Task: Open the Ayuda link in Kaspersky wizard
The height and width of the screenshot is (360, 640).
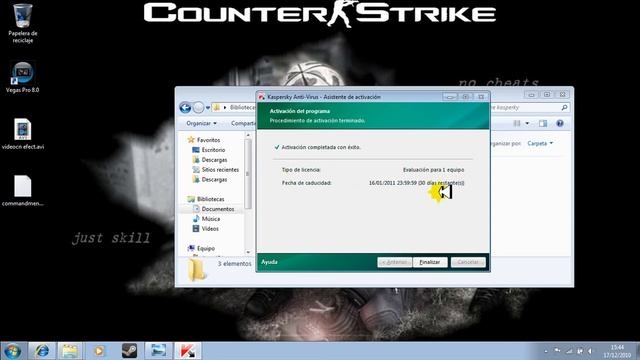Action: [269, 262]
